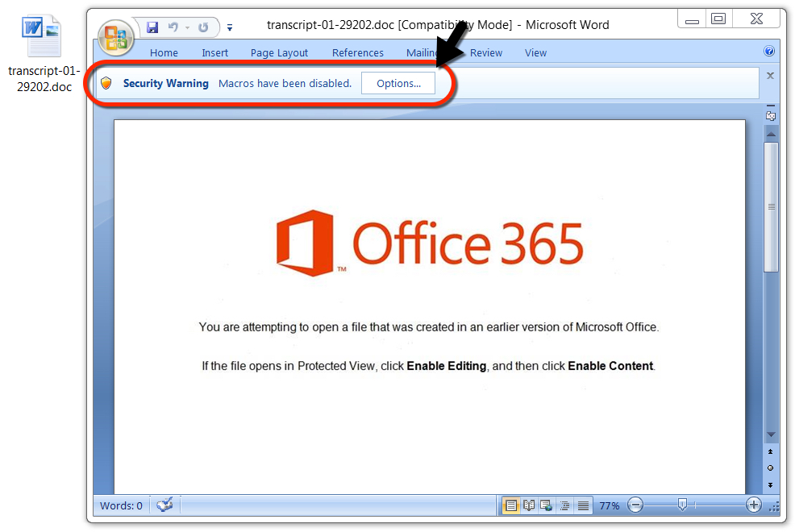Click the zoom slider handle

coord(682,505)
